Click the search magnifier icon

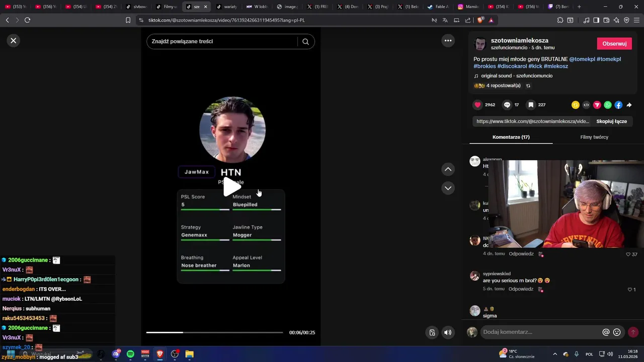tap(305, 42)
